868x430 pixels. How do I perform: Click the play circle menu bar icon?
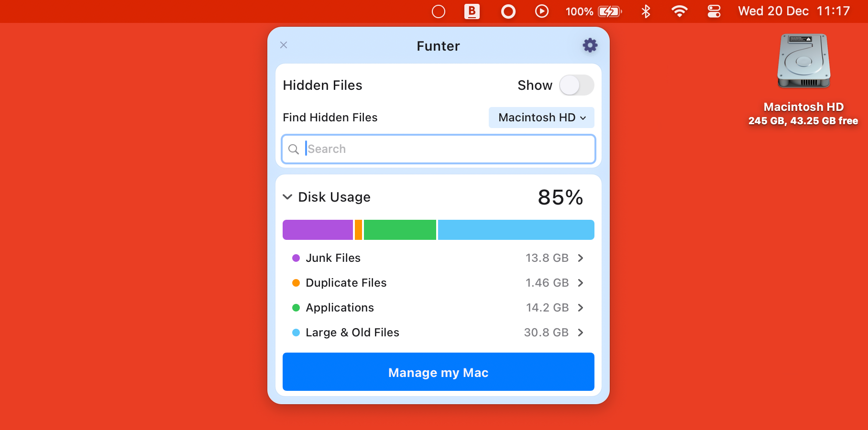(542, 11)
